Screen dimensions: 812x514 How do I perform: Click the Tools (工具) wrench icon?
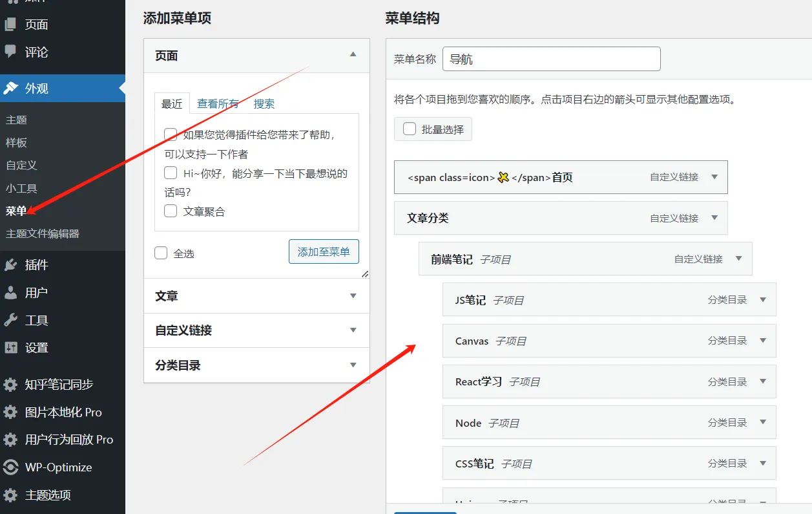(10, 320)
